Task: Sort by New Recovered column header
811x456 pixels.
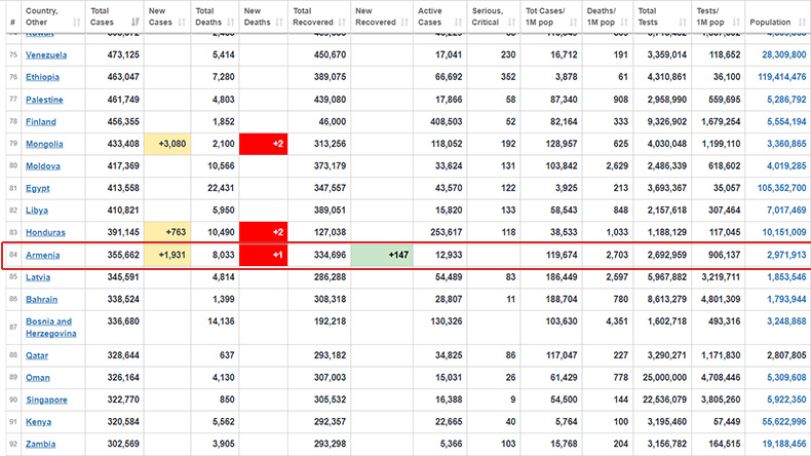Action: point(382,17)
